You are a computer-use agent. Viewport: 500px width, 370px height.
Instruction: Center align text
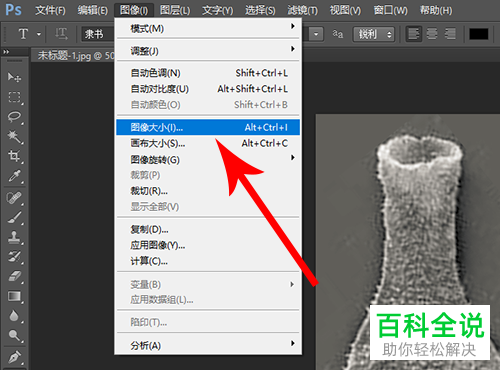point(432,34)
